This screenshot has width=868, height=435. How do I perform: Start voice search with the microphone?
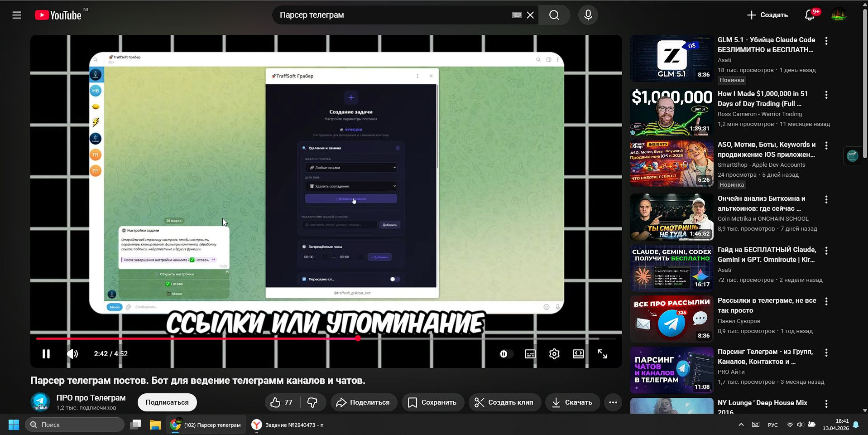coord(588,15)
